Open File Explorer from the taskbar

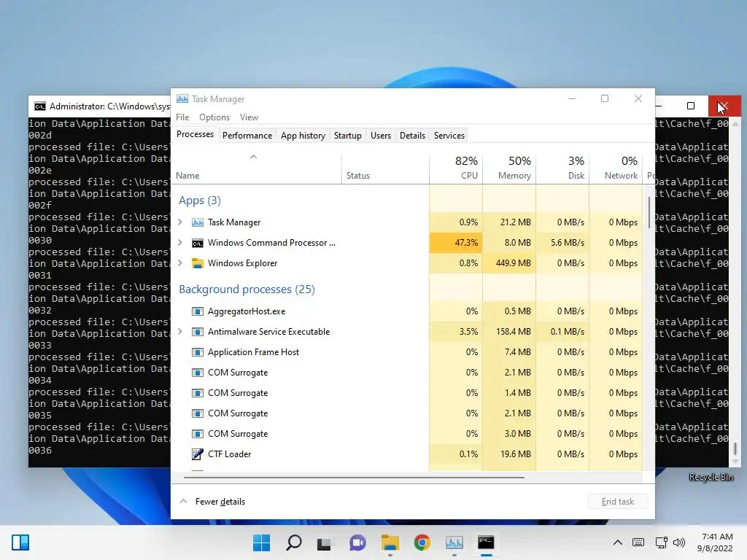[390, 542]
